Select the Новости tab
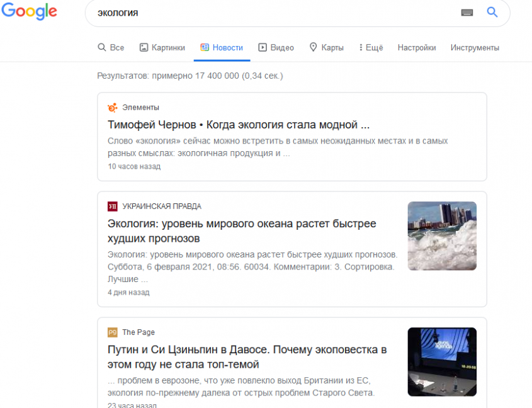 [222, 48]
